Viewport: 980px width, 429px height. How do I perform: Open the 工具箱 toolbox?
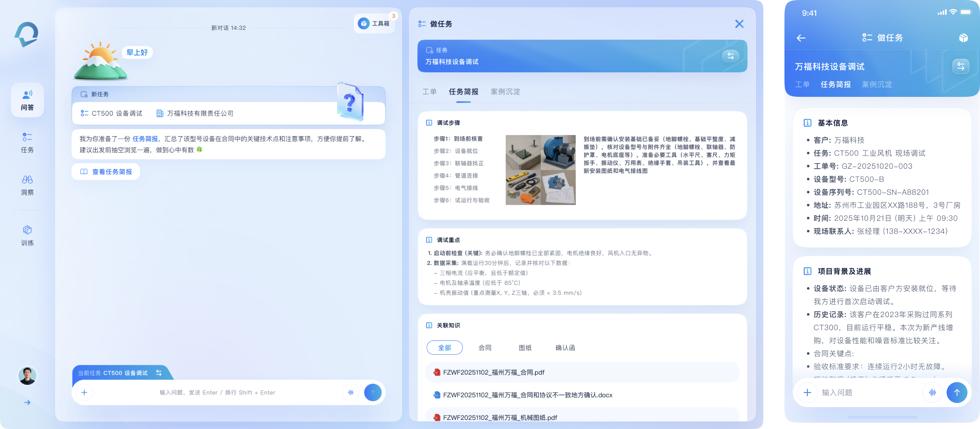(x=374, y=24)
